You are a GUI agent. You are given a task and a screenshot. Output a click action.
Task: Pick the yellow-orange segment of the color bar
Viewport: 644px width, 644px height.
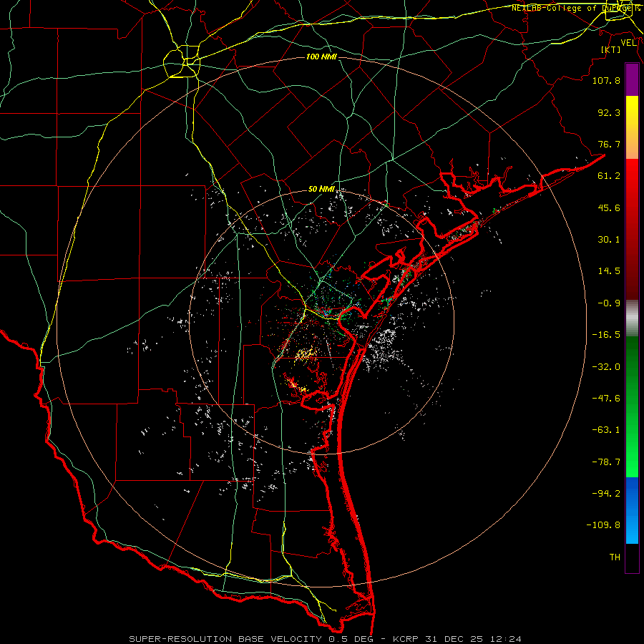click(x=632, y=127)
